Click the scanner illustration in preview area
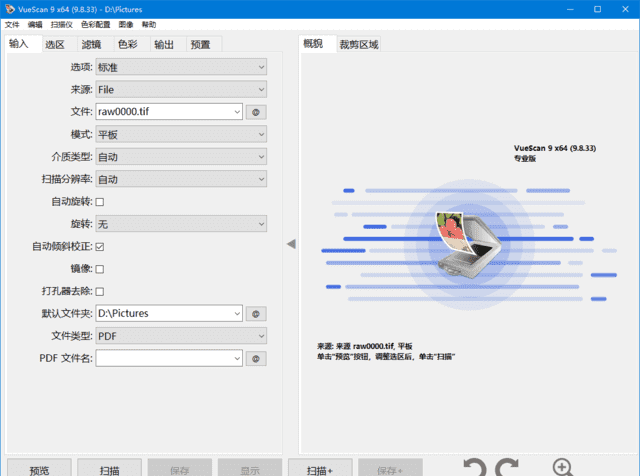 469,245
